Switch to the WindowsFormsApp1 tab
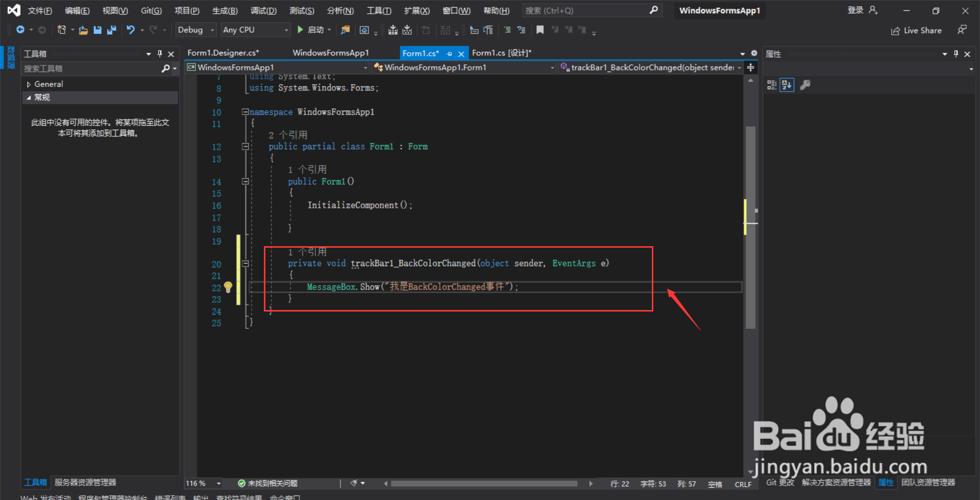The height and width of the screenshot is (500, 980). 331,53
